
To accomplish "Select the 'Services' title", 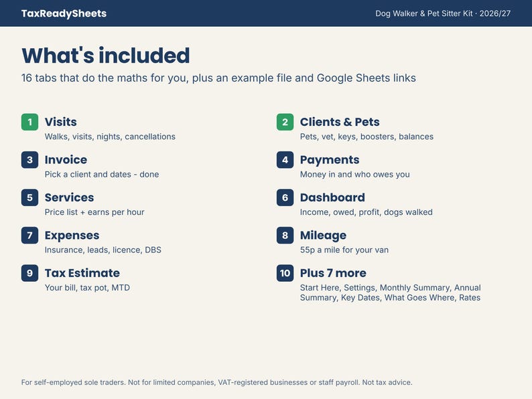I will click(69, 197).
